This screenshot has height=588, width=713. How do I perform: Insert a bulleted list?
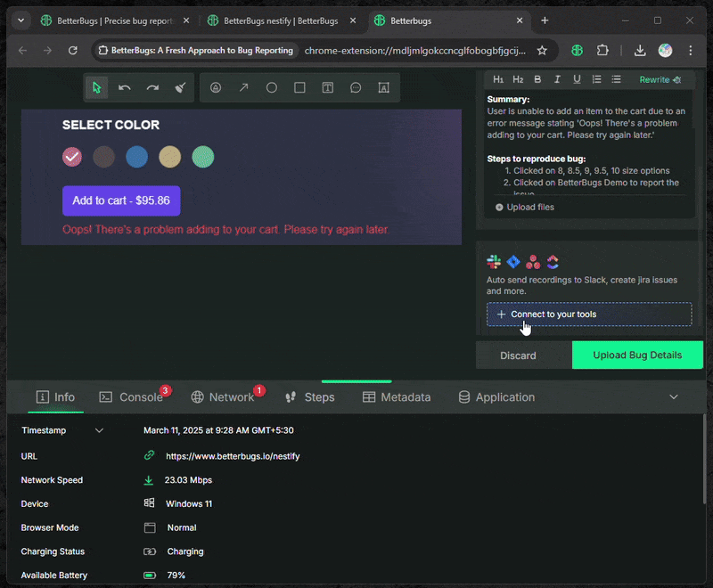616,79
